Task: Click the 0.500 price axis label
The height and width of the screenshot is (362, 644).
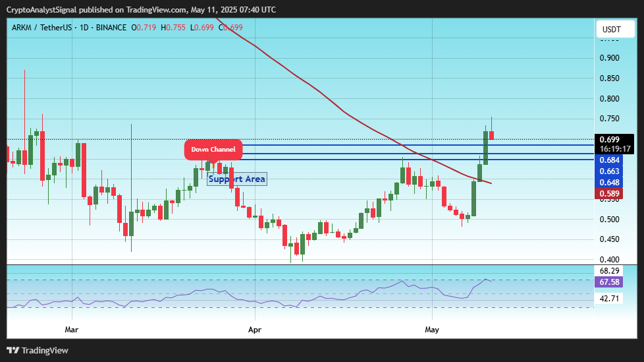Action: tap(610, 220)
